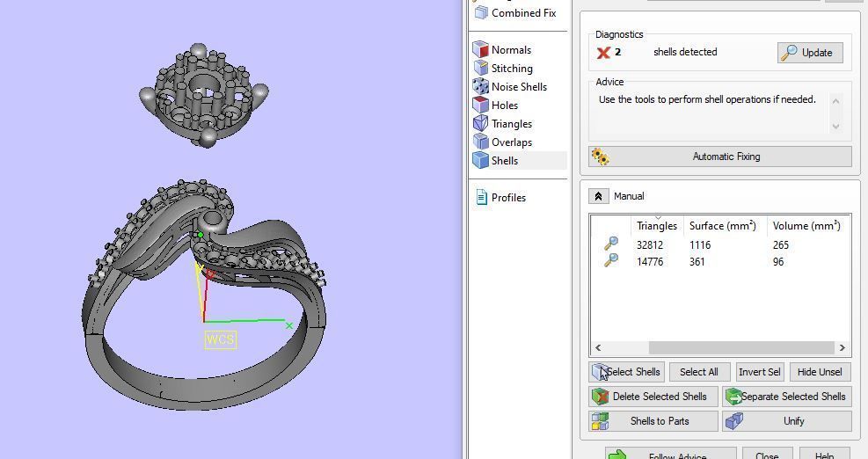Zoom to shell with 14776 triangles
The image size is (868, 459).
[611, 259]
